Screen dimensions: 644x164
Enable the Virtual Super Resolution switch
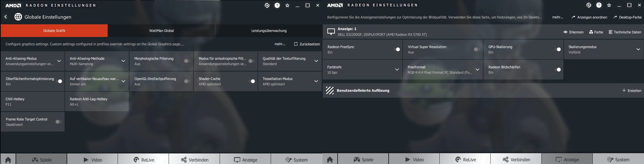pos(477,49)
